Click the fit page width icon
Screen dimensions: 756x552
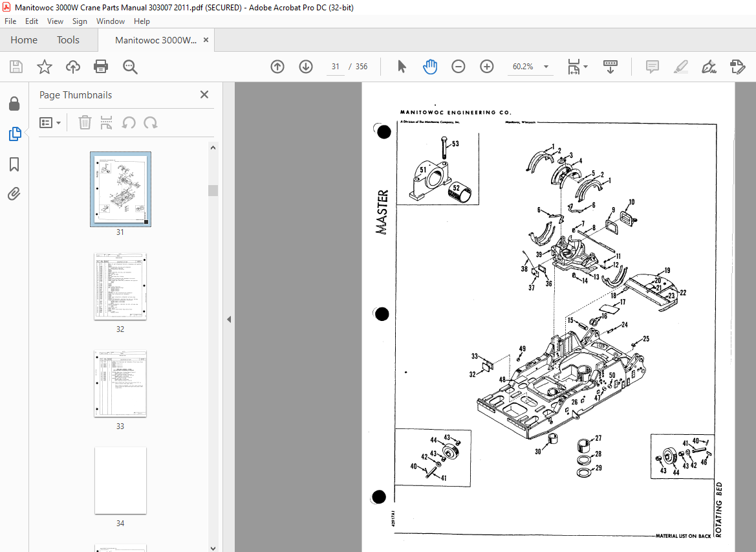(573, 67)
